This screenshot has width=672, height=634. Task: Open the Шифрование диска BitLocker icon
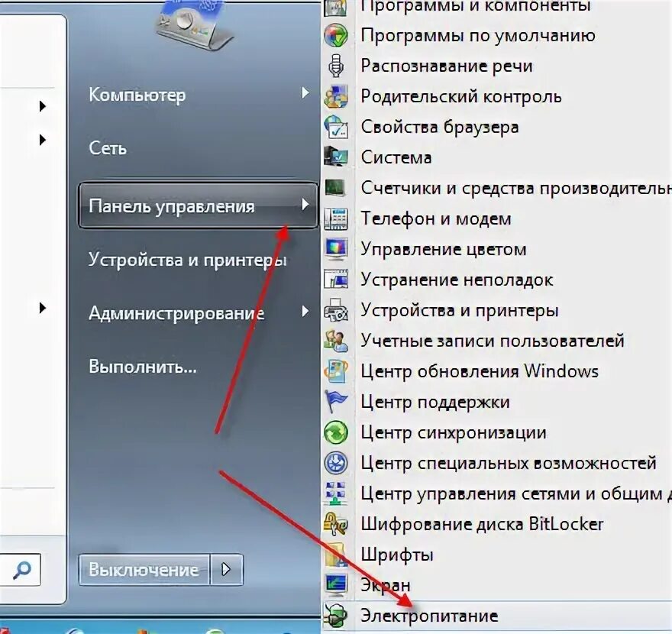click(x=335, y=524)
